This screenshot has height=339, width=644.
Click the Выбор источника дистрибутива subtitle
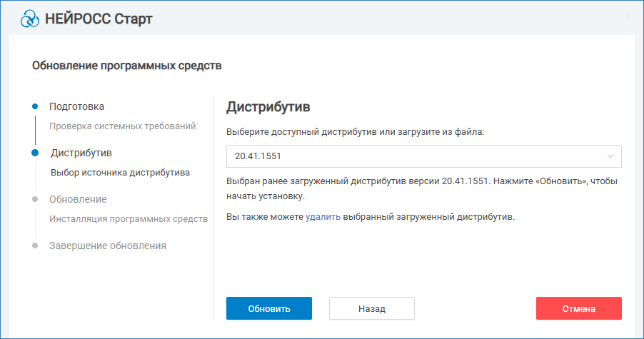point(120,172)
